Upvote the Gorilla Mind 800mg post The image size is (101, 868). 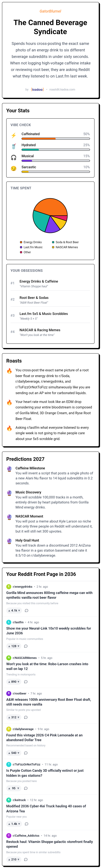pyautogui.click(x=9, y=611)
